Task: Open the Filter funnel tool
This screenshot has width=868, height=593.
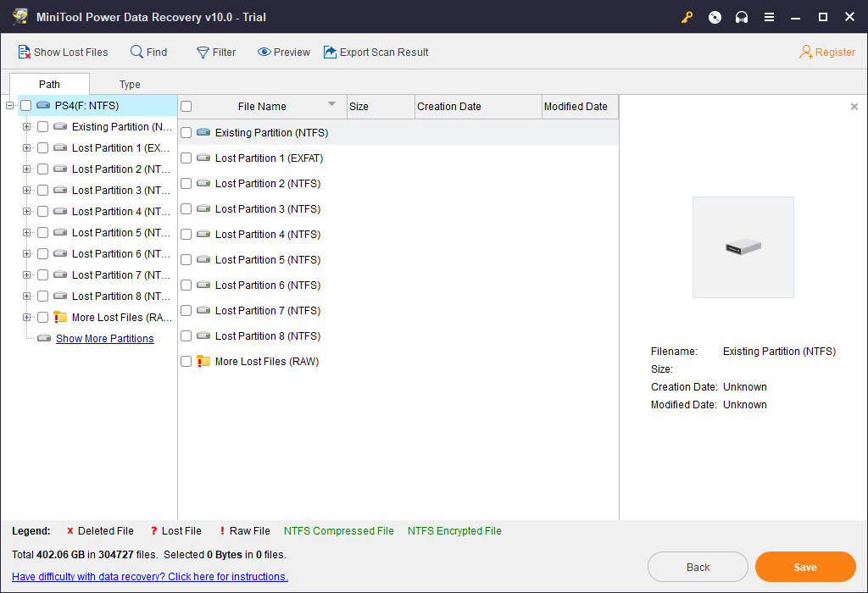Action: point(216,52)
